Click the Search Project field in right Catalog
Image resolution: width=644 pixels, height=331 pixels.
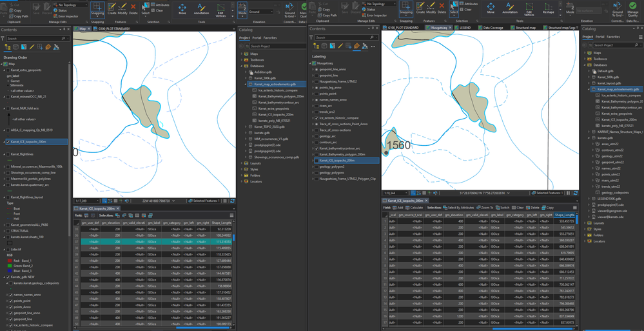612,46
